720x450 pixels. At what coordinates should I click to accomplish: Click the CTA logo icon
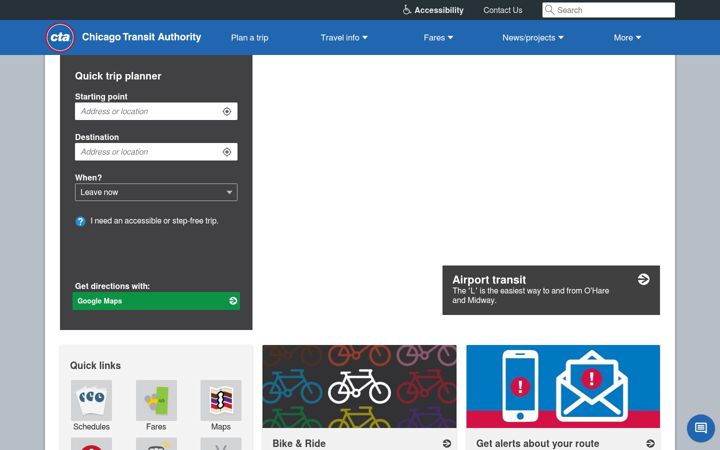click(x=60, y=37)
